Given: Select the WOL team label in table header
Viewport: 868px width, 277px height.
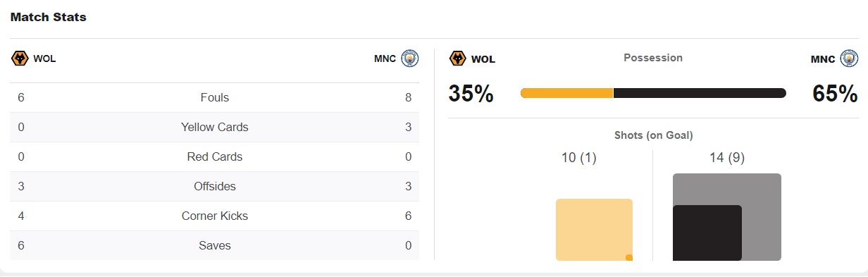Looking at the screenshot, I should click(x=44, y=59).
